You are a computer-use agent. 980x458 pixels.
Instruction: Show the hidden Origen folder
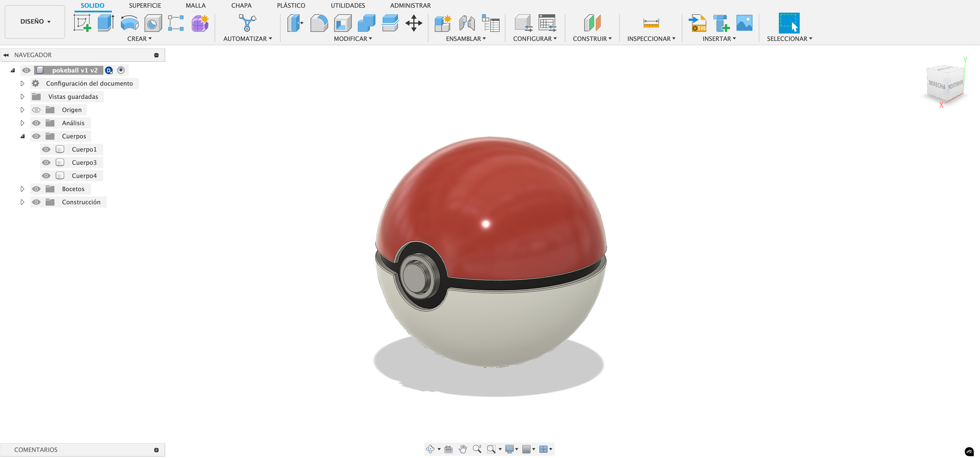(x=36, y=110)
